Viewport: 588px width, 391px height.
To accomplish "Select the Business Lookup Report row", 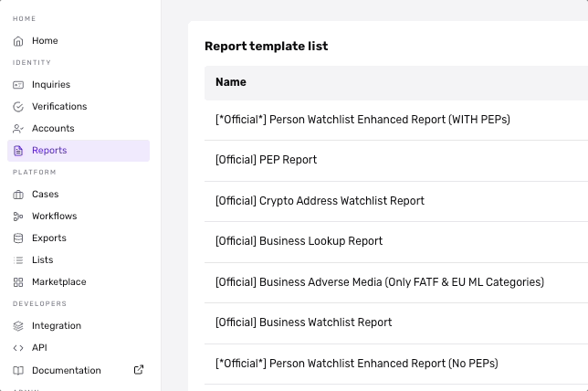I will [x=299, y=241].
